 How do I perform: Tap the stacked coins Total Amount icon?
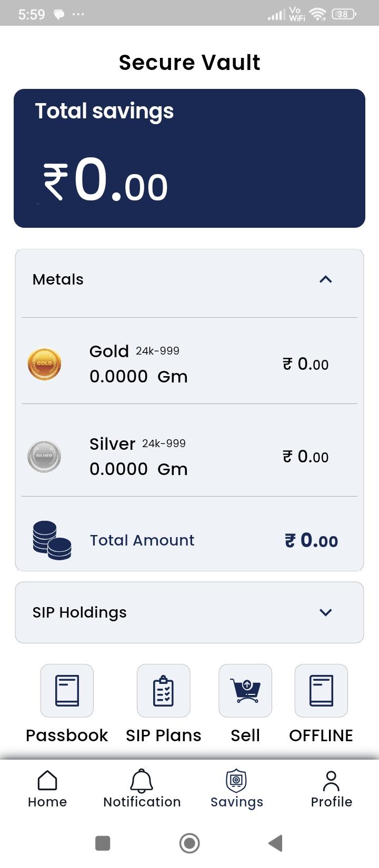click(52, 540)
